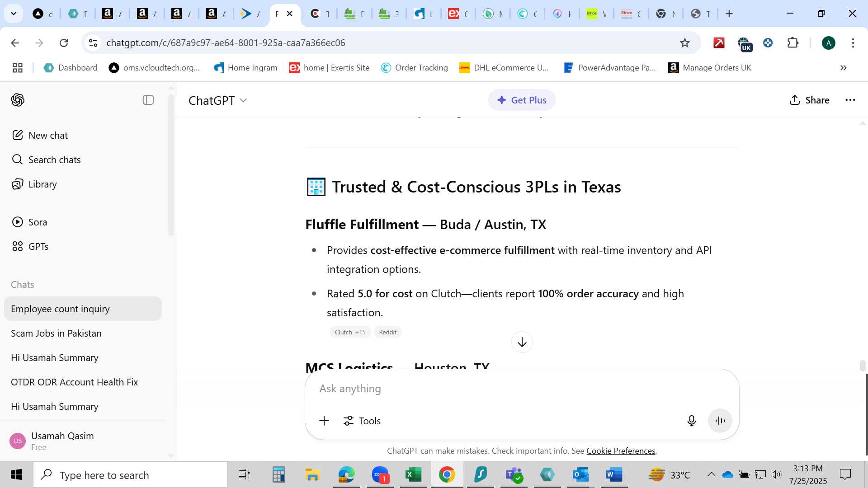868x488 pixels.
Task: Open the Tools menu in composer
Action: click(362, 421)
